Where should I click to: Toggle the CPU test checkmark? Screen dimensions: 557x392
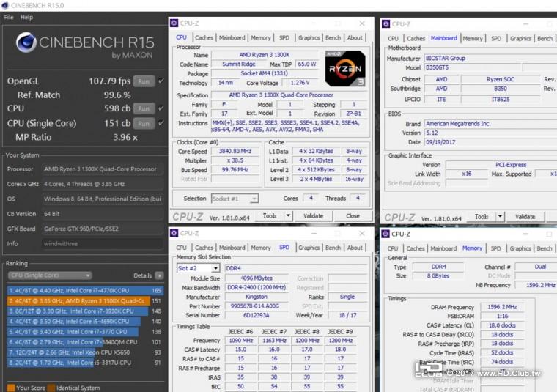click(161, 108)
